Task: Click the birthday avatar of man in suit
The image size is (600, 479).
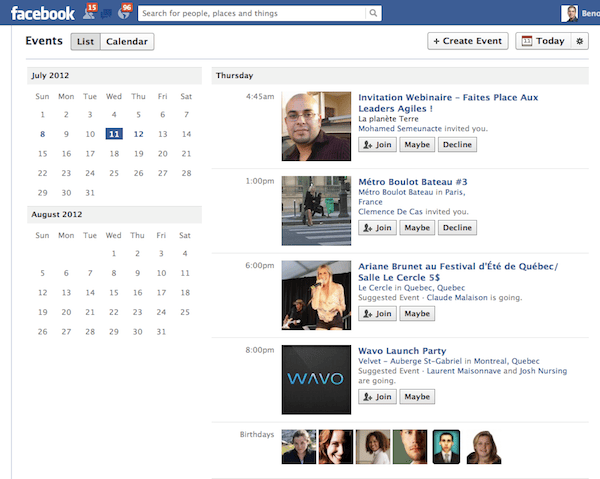Action: 446,446
